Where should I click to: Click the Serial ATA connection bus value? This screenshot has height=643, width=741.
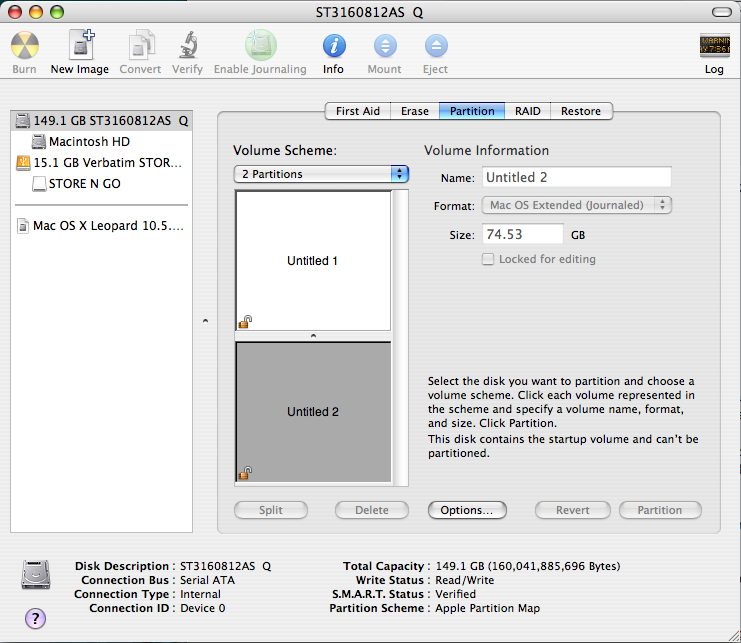[207, 580]
